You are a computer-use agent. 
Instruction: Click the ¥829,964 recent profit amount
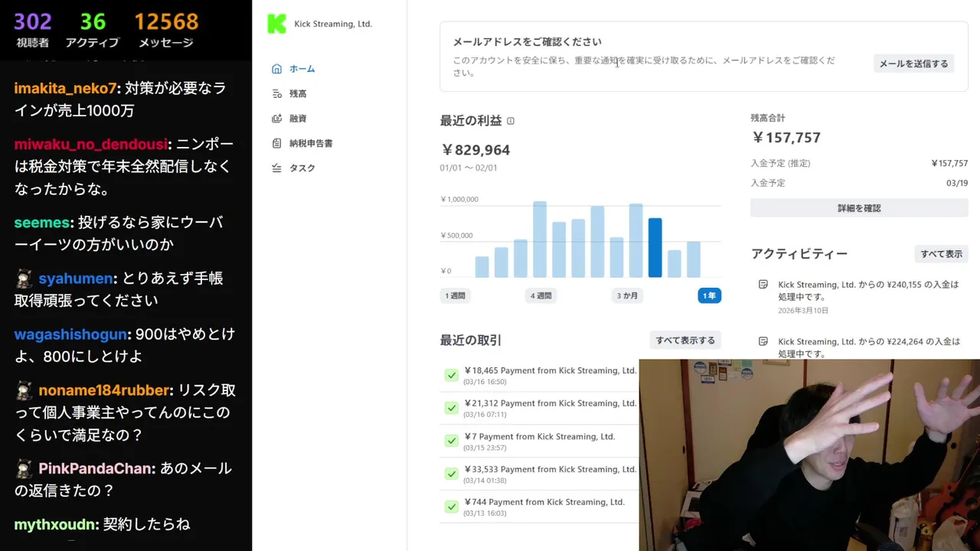click(x=475, y=150)
